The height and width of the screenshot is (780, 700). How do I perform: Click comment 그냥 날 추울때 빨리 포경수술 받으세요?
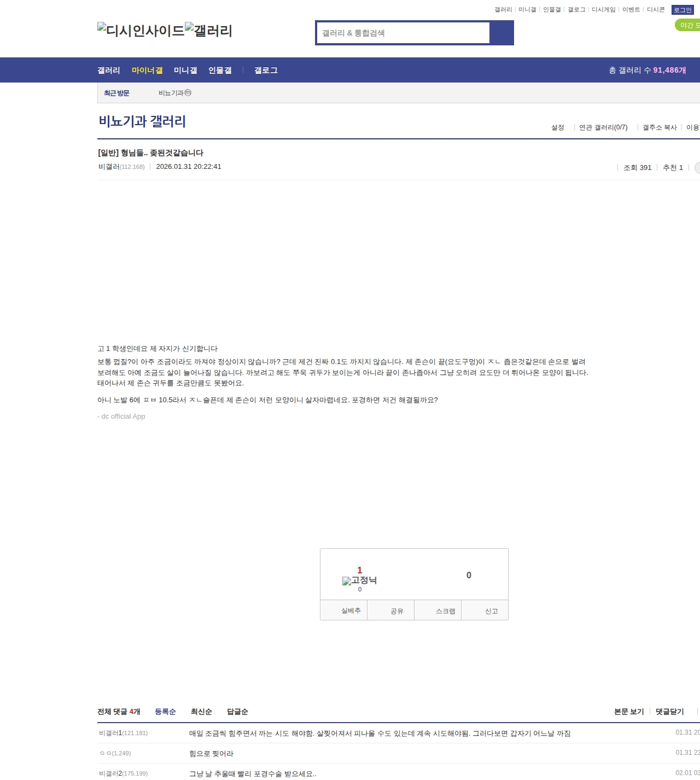(x=253, y=774)
